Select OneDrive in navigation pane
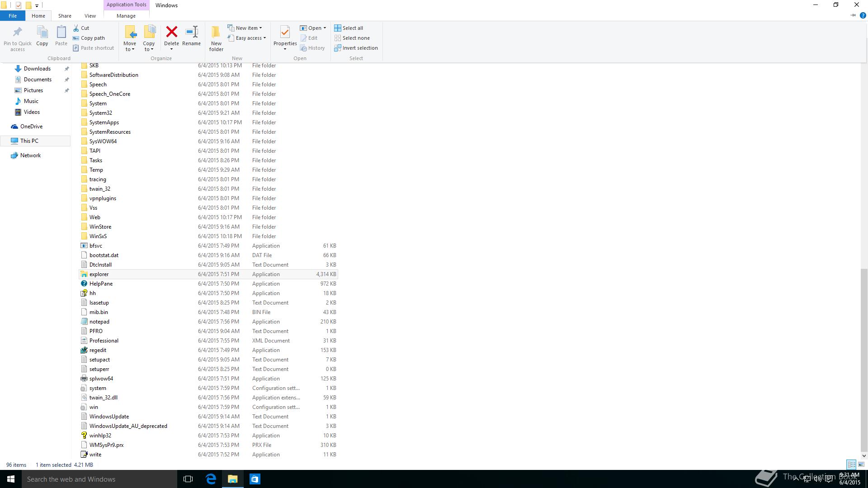Screen dimensions: 868x488 (31, 127)
